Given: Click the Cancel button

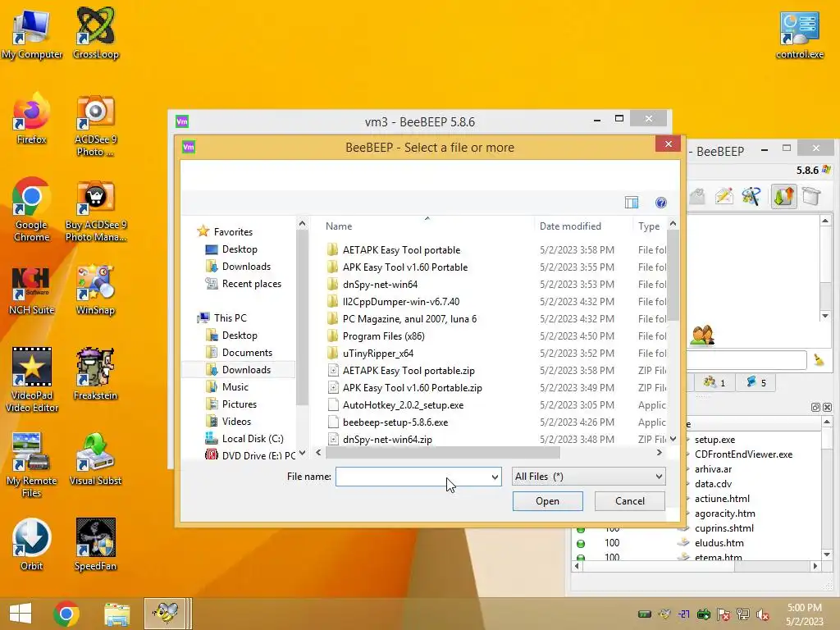Looking at the screenshot, I should (630, 501).
